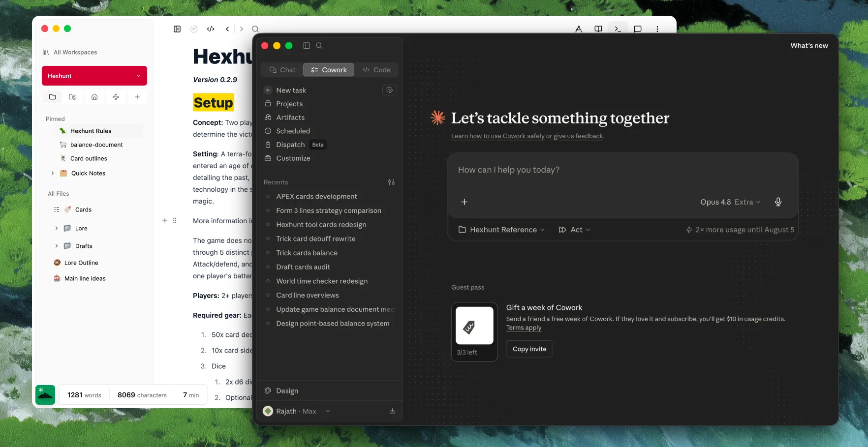868x447 pixels.
Task: Switch to Code tab
Action: point(377,70)
